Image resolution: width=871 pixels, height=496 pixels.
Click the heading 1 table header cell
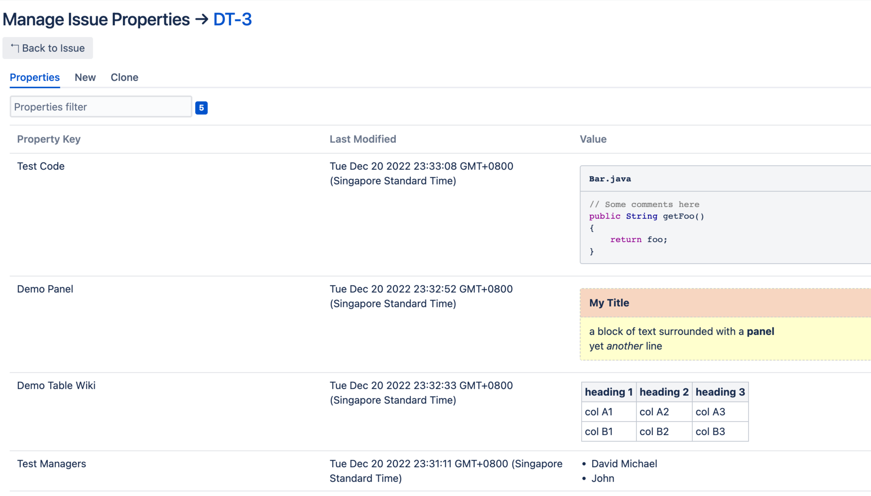click(608, 392)
